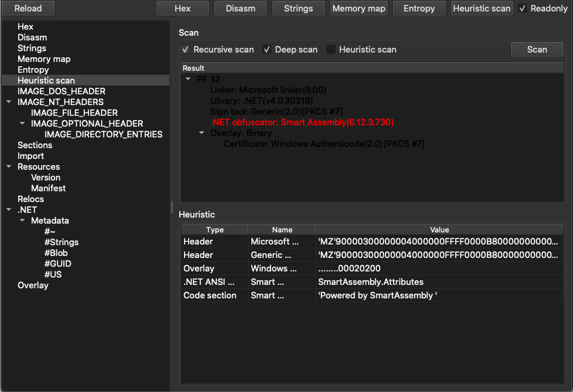Image resolution: width=573 pixels, height=392 pixels.
Task: Open the Disasm toolbar button
Action: [241, 8]
